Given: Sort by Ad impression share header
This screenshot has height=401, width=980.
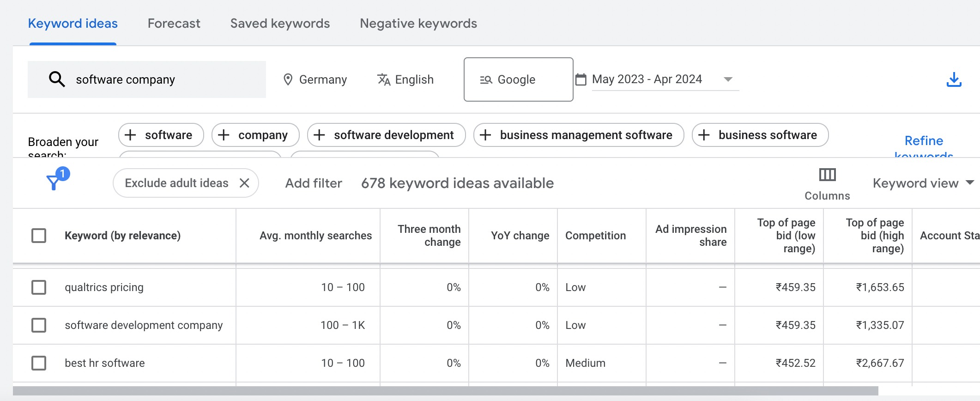Looking at the screenshot, I should click(x=691, y=236).
